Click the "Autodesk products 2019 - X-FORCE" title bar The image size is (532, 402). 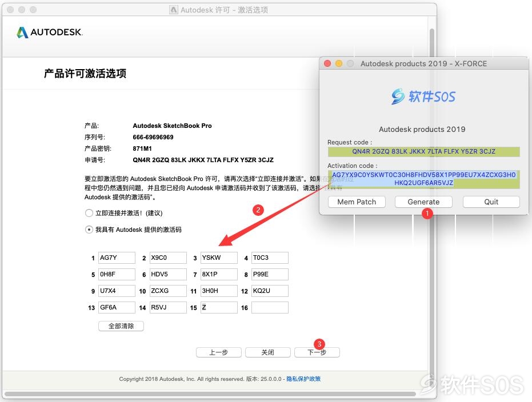[x=423, y=63]
